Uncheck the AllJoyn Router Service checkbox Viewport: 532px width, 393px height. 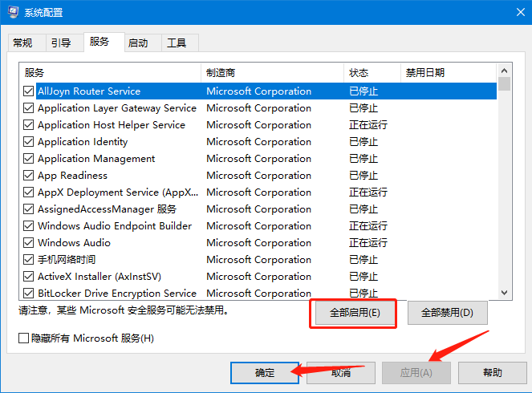click(x=29, y=91)
